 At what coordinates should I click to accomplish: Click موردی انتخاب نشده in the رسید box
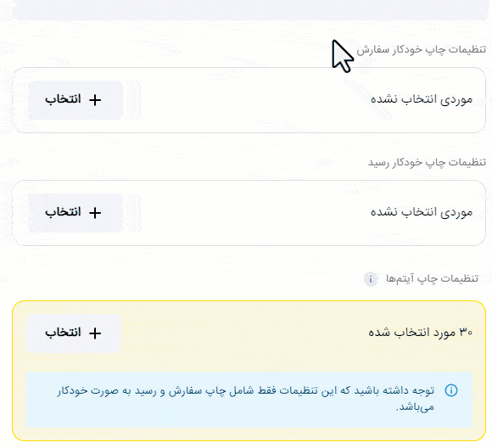click(x=422, y=212)
